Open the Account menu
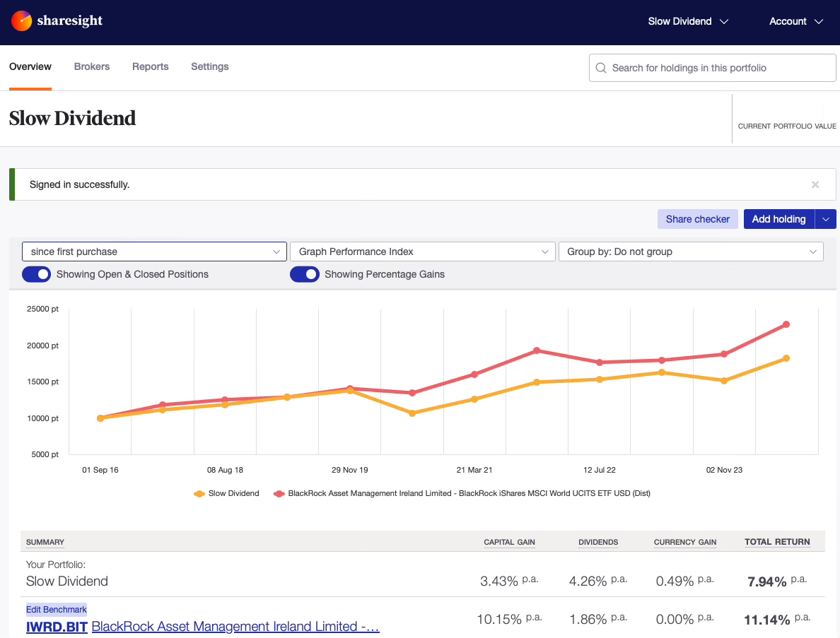Image resolution: width=840 pixels, height=638 pixels. pos(795,21)
